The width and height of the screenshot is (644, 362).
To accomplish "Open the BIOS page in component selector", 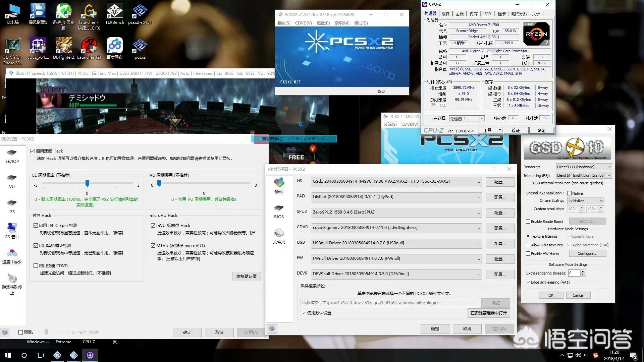I will click(x=279, y=208).
